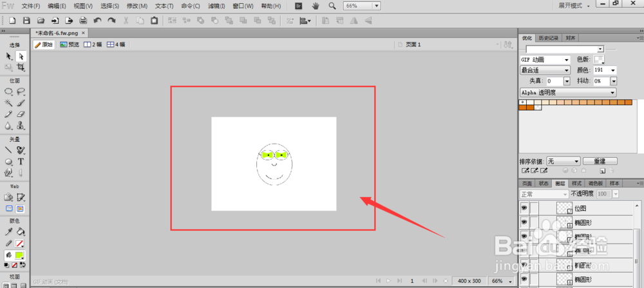Switch to the 历史记录 tab
This screenshot has height=288, width=644.
point(549,38)
